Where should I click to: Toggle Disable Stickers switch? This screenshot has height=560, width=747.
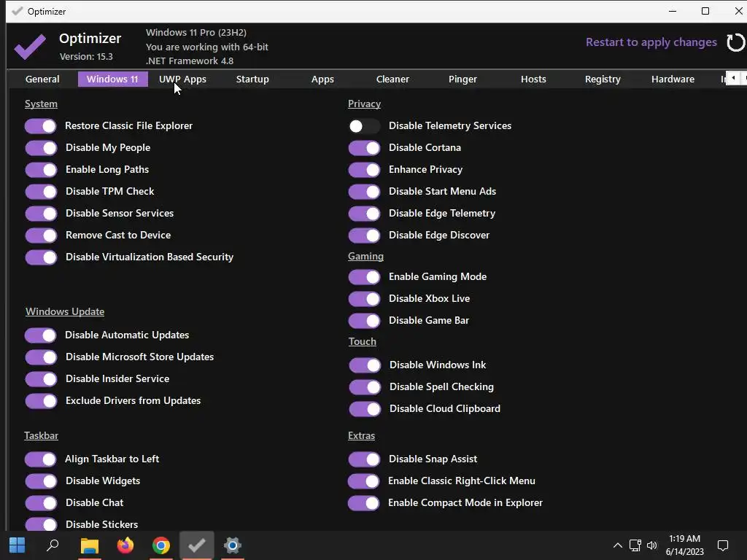tap(41, 524)
